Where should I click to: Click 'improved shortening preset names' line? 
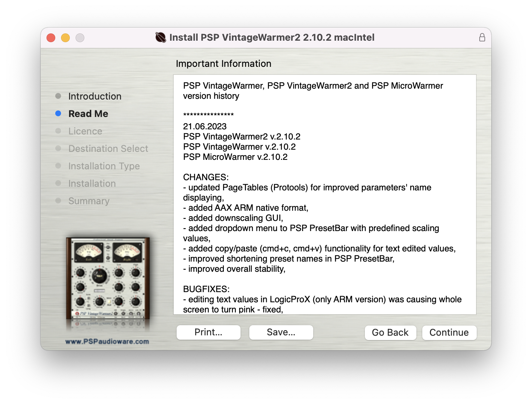click(x=289, y=259)
